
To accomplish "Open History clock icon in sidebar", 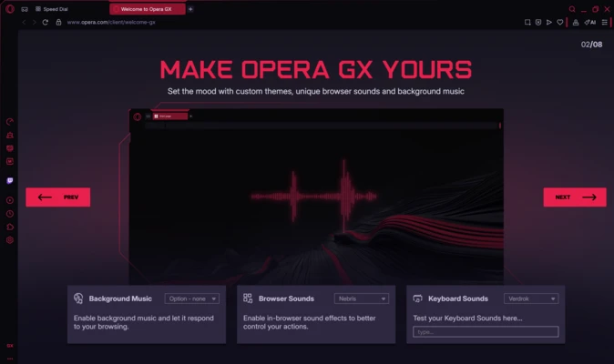I will click(10, 214).
